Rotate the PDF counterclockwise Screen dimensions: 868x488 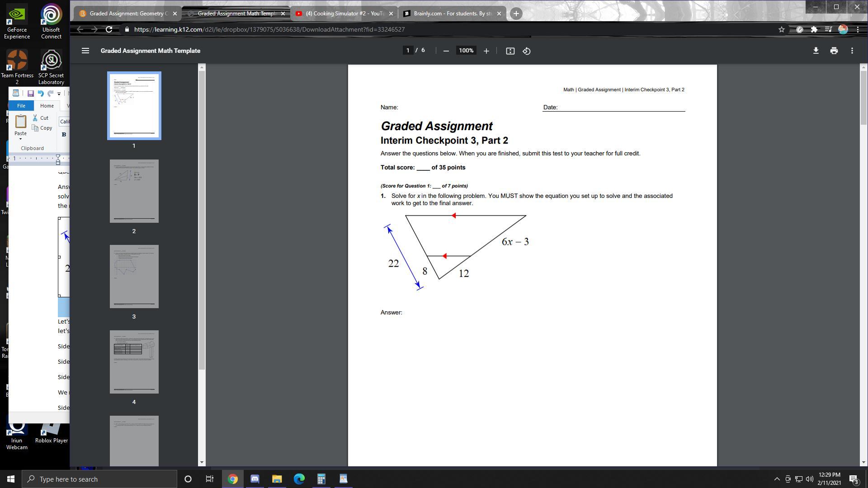click(526, 51)
